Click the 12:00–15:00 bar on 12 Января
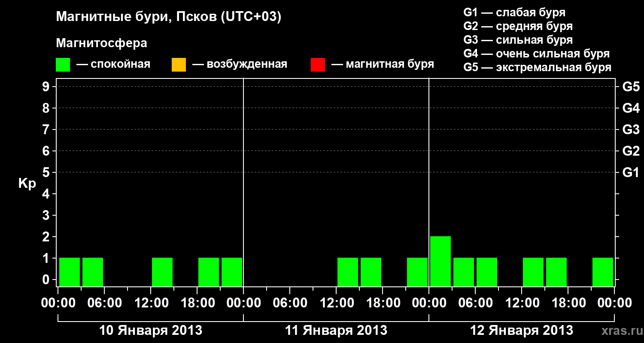The width and height of the screenshot is (644, 343). click(x=533, y=272)
